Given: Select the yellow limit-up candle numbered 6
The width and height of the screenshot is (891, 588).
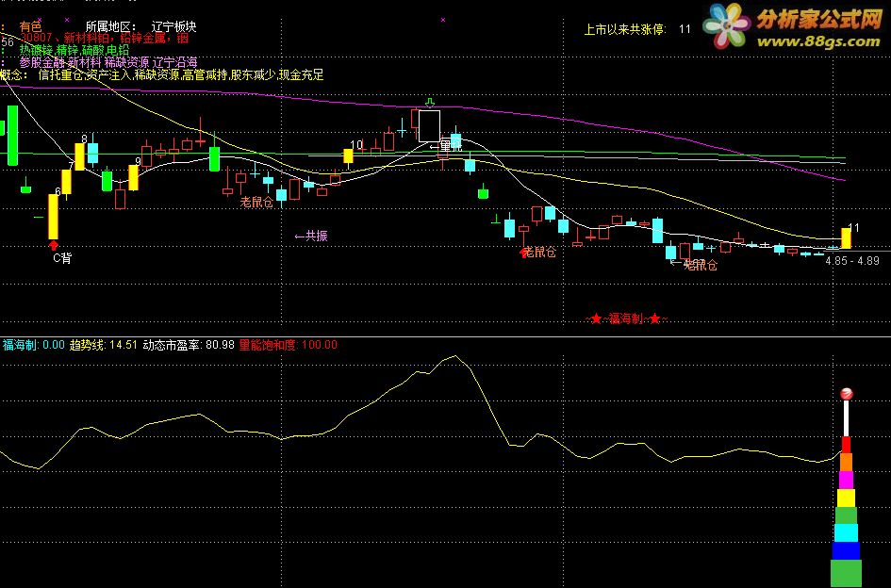Looking at the screenshot, I should (54, 217).
